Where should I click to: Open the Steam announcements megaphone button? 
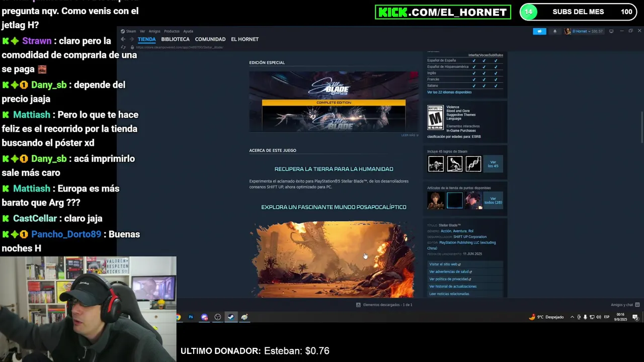[x=539, y=31]
